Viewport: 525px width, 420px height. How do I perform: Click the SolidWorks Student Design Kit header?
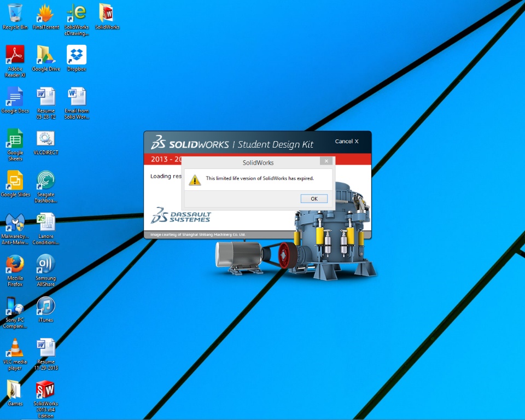(232, 143)
